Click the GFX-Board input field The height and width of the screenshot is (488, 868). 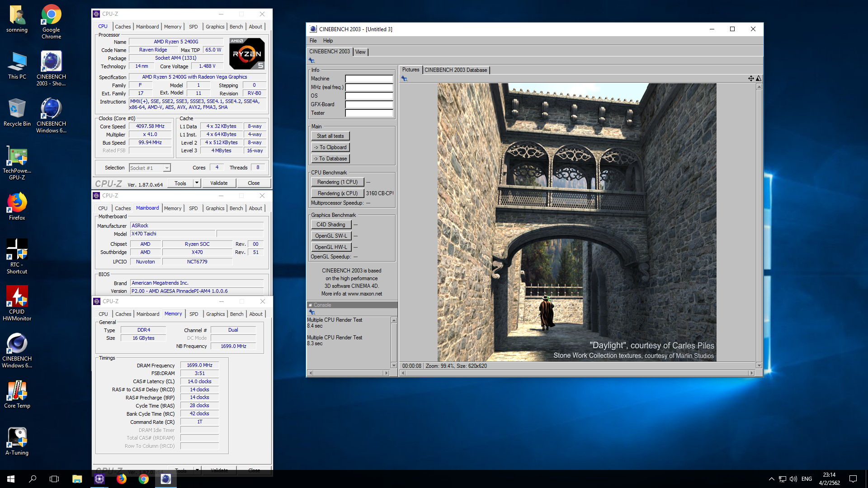369,104
